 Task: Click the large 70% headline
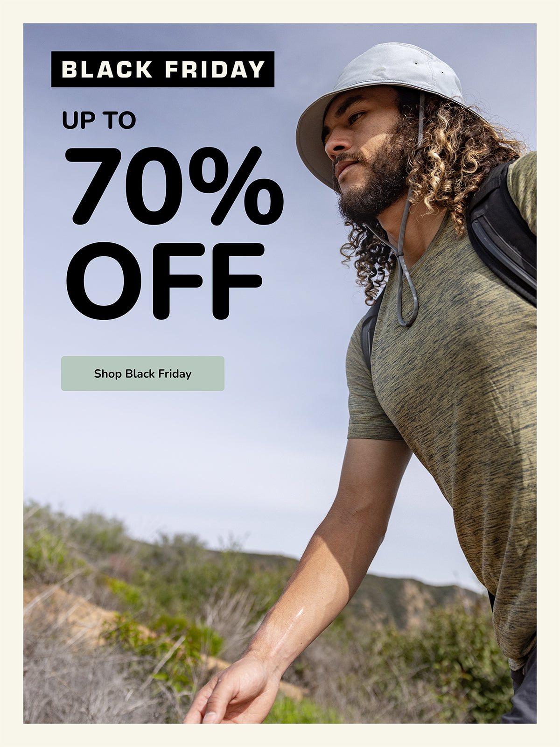click(175, 186)
